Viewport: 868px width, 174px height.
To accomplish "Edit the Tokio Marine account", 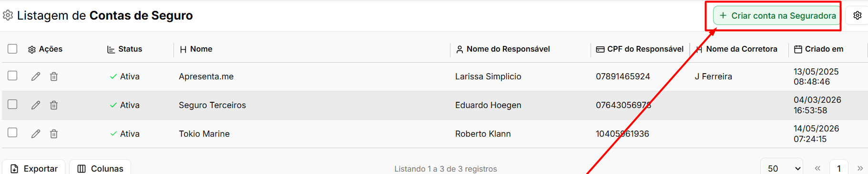I will (36, 134).
